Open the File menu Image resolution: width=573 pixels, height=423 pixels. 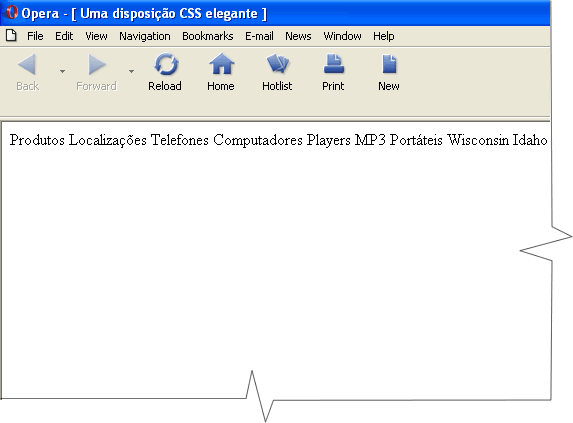(x=35, y=36)
